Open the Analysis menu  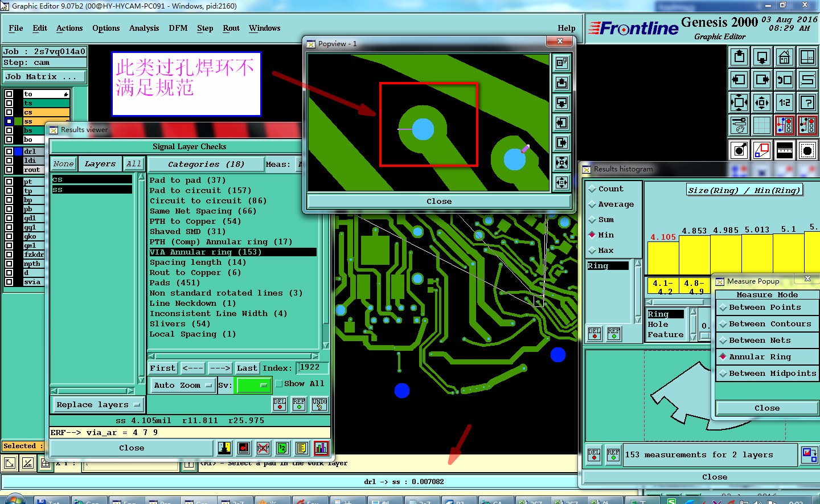(144, 28)
